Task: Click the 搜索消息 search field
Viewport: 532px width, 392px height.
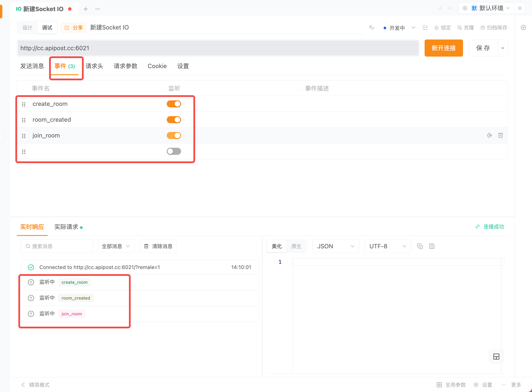Action: pyautogui.click(x=57, y=246)
